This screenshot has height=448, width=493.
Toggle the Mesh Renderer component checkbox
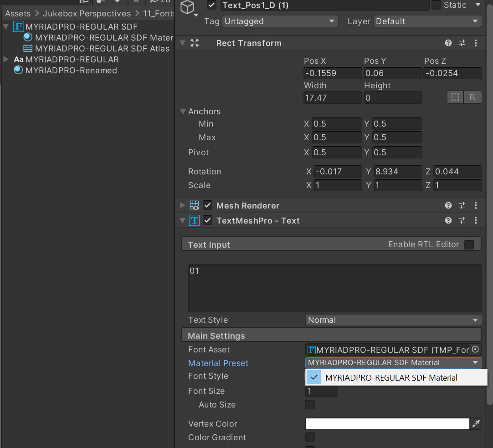coord(207,205)
